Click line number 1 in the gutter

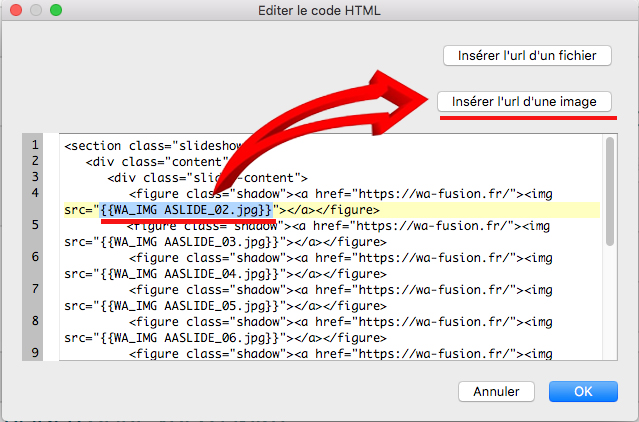coord(35,145)
